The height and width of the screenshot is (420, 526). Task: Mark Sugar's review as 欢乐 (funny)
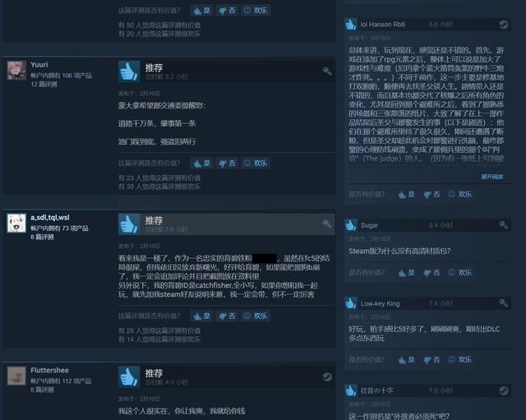[x=460, y=272]
